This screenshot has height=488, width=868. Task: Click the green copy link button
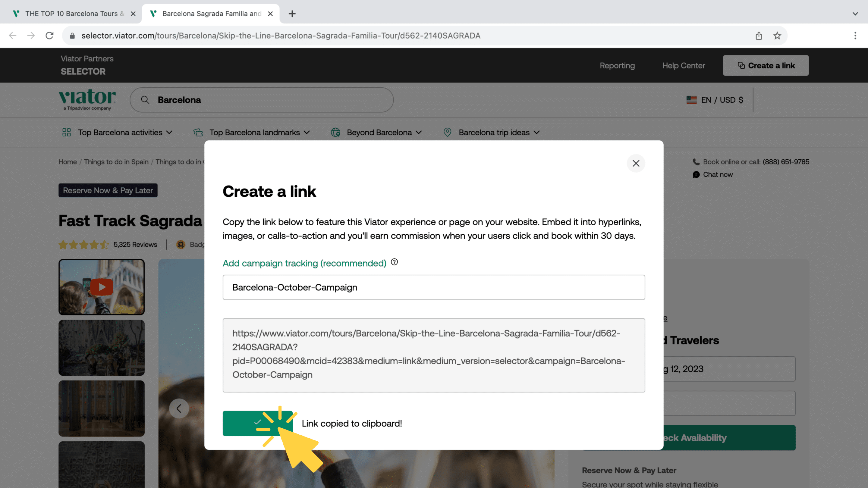coord(257,423)
